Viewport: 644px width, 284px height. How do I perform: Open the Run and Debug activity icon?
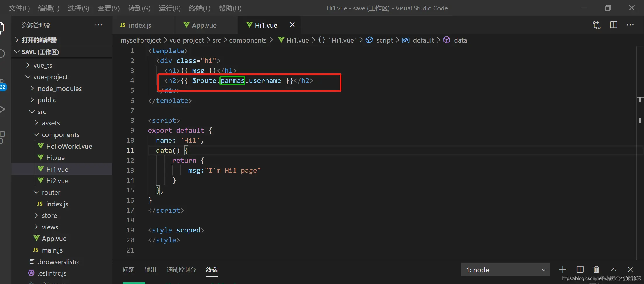(x=2, y=109)
